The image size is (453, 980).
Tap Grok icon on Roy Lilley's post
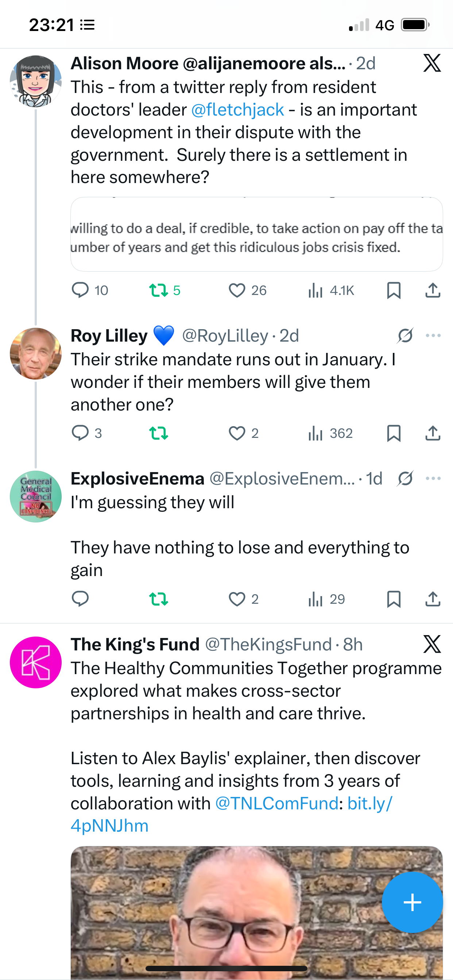406,335
